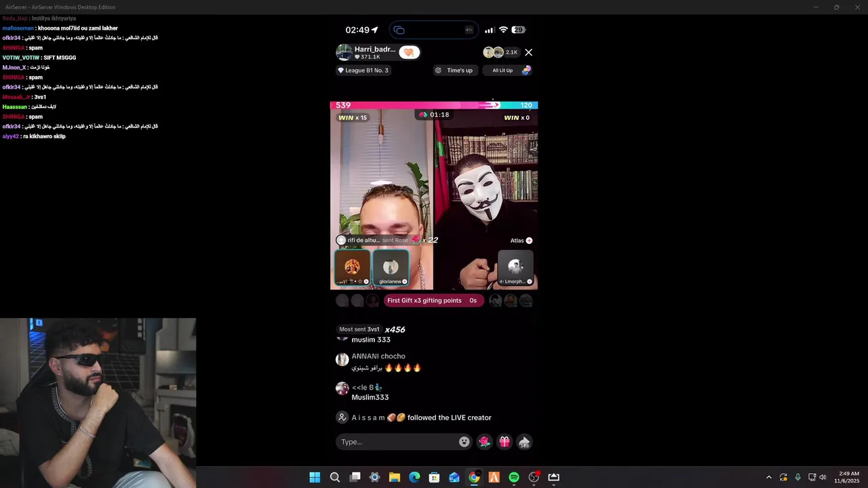The image size is (868, 488).
Task: Open ANNANI chocho commenter avatar
Action: tap(342, 360)
